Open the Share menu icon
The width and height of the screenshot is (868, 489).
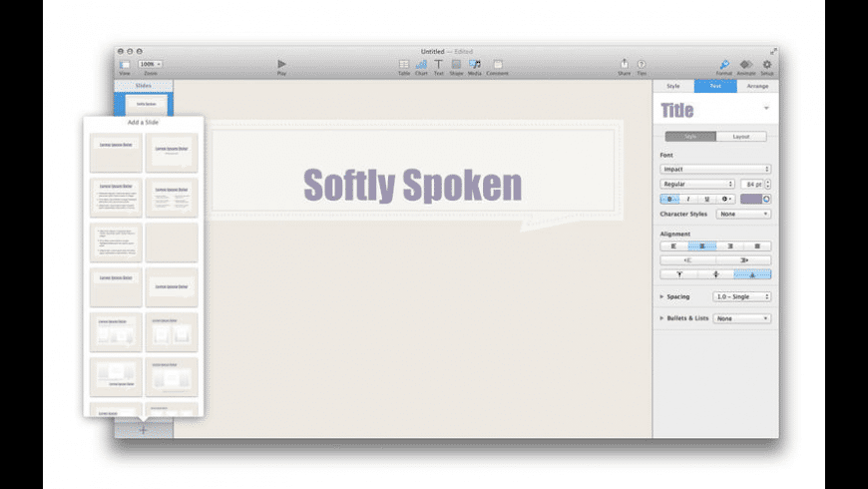pos(625,64)
